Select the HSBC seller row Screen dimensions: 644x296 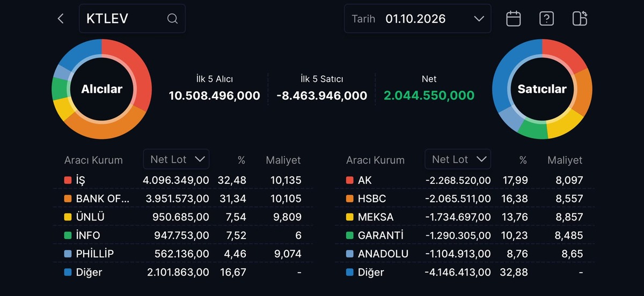point(465,198)
